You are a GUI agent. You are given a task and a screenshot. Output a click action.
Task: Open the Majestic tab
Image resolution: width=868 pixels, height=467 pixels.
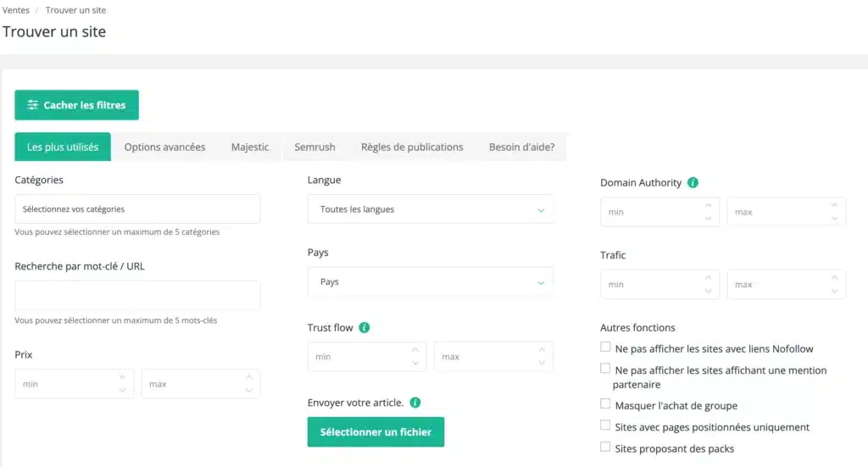click(250, 147)
